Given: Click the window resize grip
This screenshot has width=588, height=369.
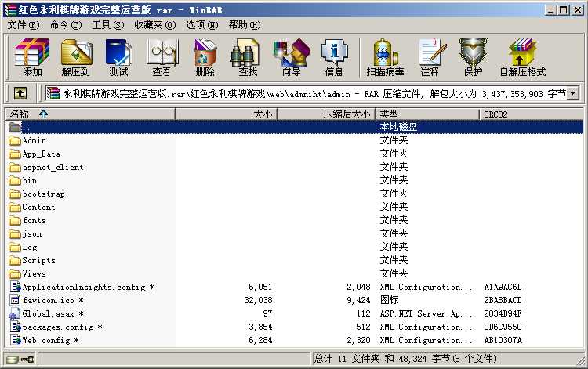Looking at the screenshot, I should (580, 361).
